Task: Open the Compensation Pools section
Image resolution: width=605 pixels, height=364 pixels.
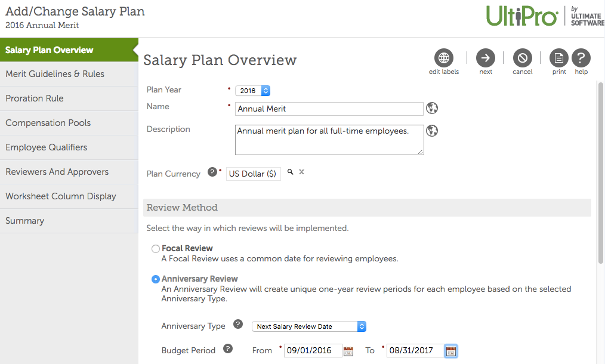Action: [48, 123]
